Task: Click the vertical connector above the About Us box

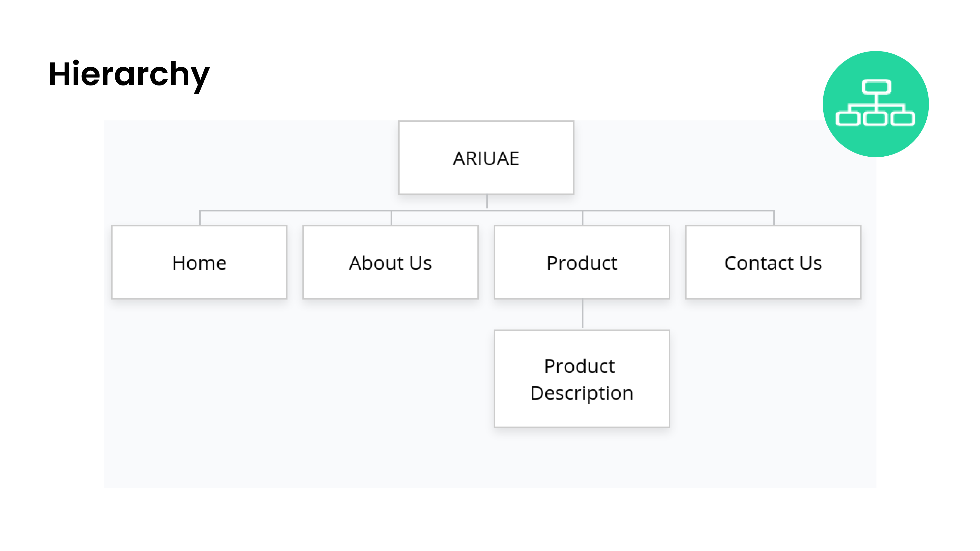Action: pyautogui.click(x=391, y=218)
